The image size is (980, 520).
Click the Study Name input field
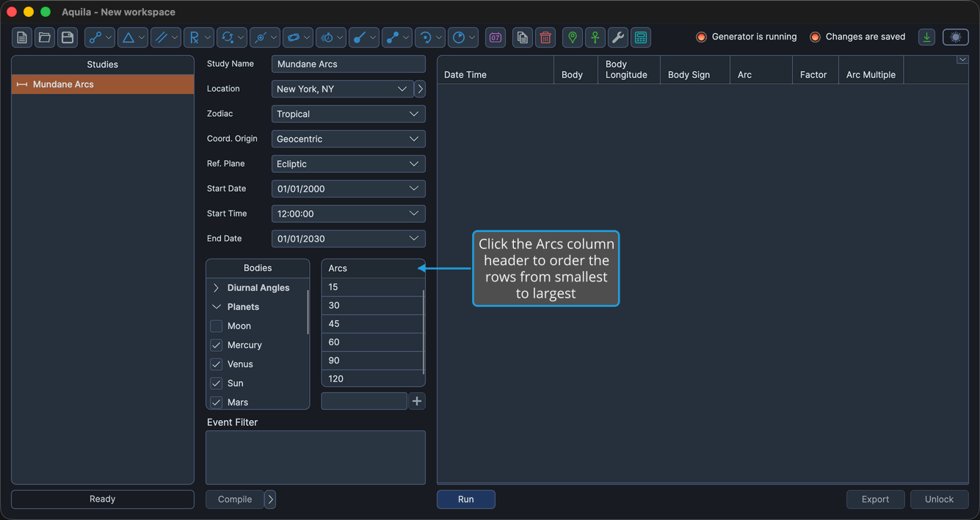[349, 64]
